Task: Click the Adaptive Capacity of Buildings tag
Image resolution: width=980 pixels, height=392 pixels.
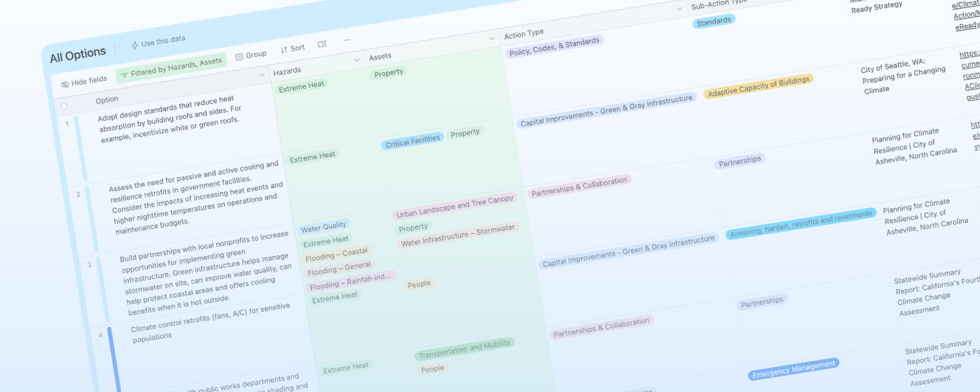Action: pyautogui.click(x=759, y=86)
